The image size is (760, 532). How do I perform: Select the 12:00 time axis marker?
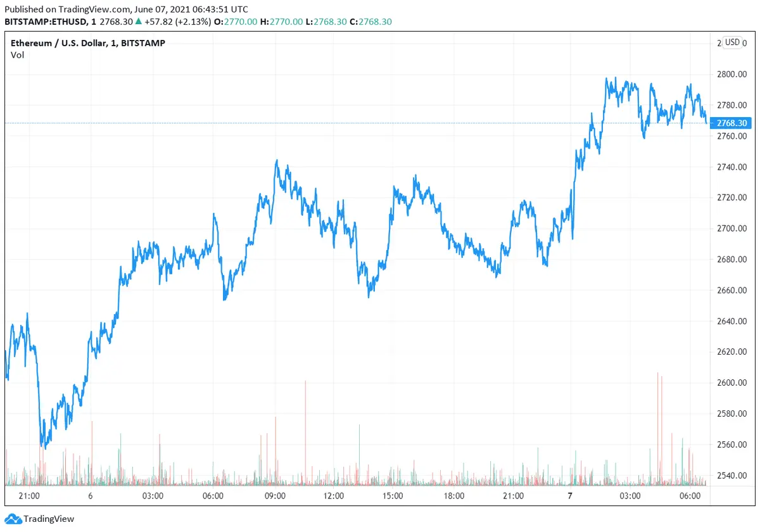click(x=334, y=496)
